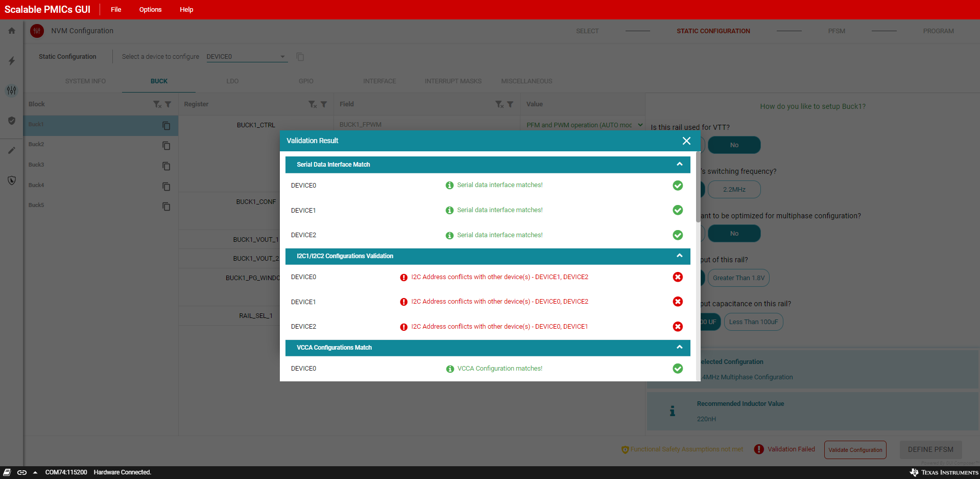Select the sliders configuration sidebar icon
Viewport: 980px width, 479px height.
coord(12,90)
